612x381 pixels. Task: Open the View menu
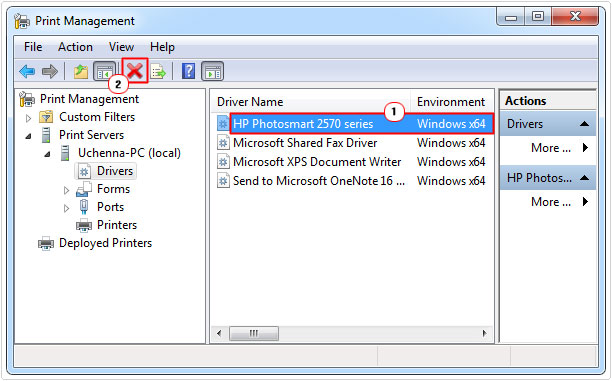click(x=121, y=47)
